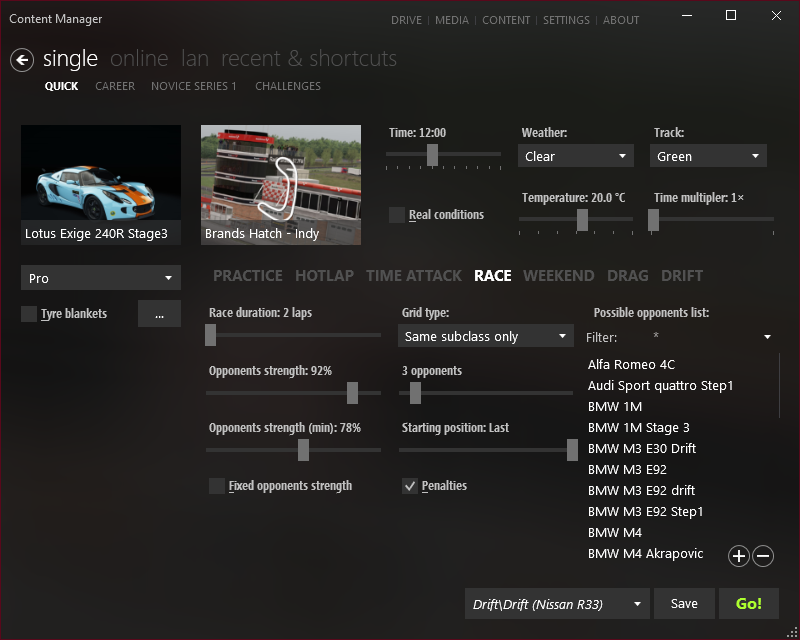This screenshot has width=800, height=640.
Task: Uncheck the Penalties checkbox
Action: coord(410,486)
